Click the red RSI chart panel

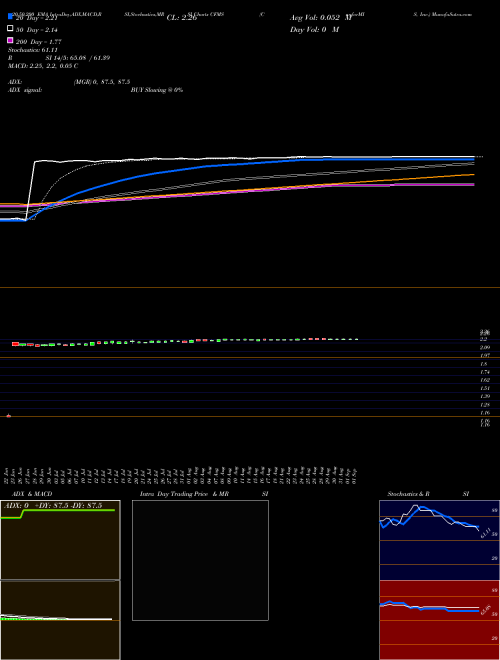(439, 620)
